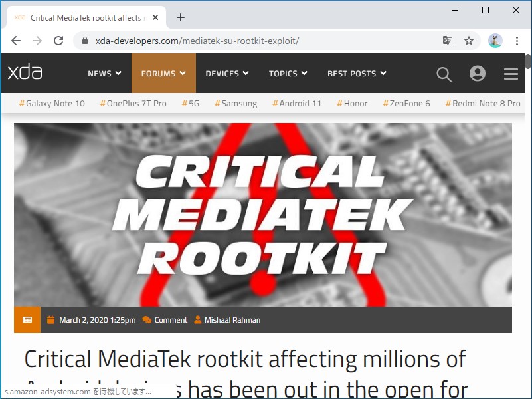Open Google Translate from the address bar
This screenshot has height=399, width=532.
(448, 41)
